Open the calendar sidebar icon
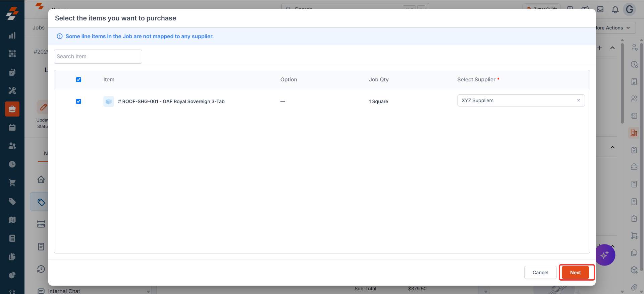 point(12,128)
